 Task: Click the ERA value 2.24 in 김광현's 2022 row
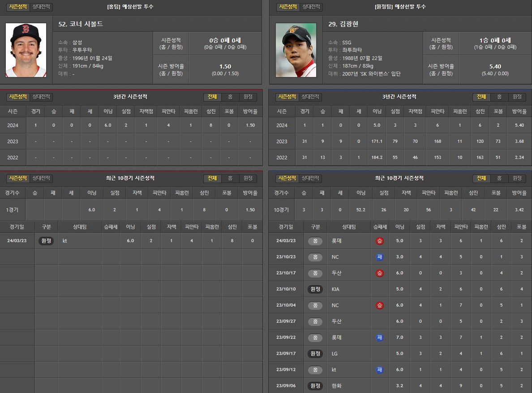pos(519,158)
